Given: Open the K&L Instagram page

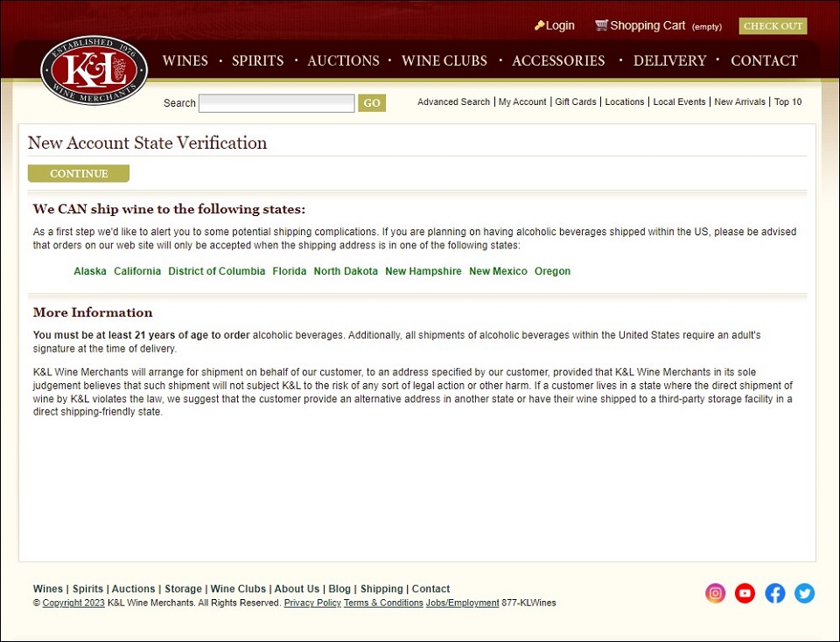Looking at the screenshot, I should click(x=715, y=593).
